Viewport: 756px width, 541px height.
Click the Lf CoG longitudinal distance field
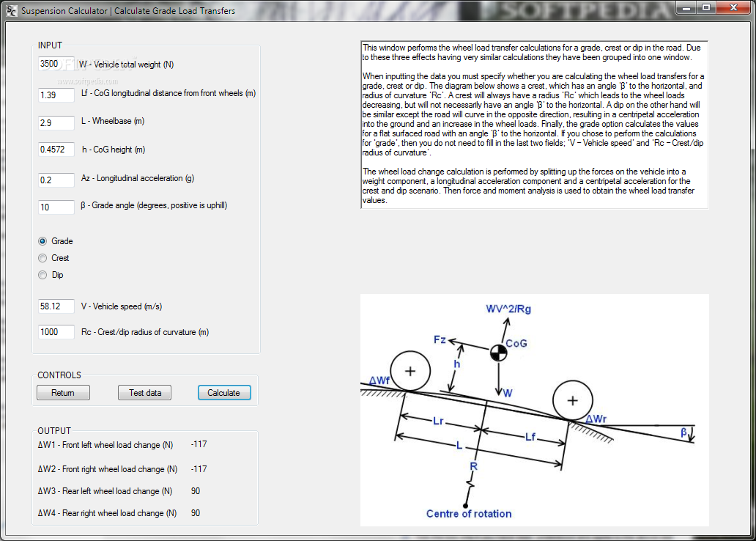coord(56,95)
